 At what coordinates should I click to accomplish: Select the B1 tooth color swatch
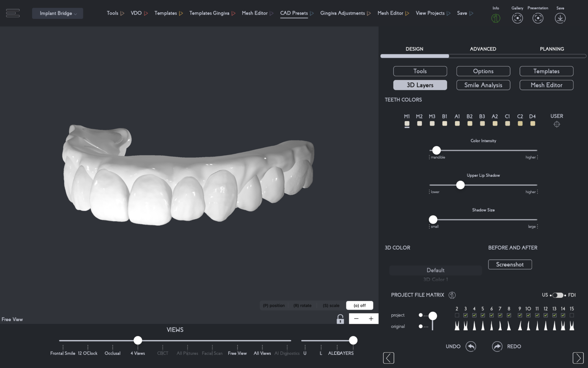click(x=444, y=123)
